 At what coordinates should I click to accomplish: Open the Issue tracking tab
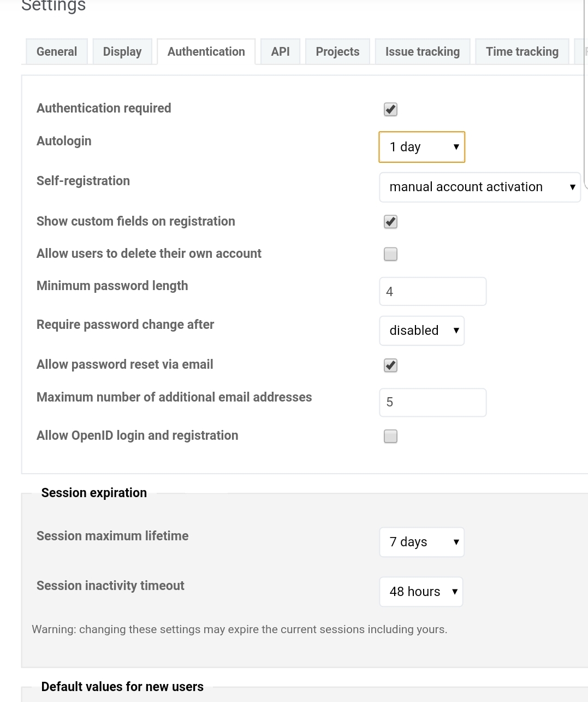pyautogui.click(x=423, y=52)
